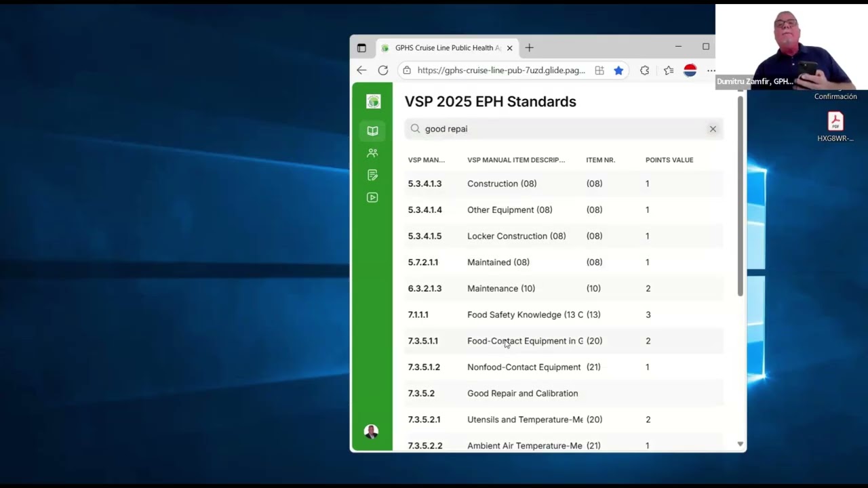Click the POINTS VALUE column header
Viewport: 868px width, 488px height.
click(x=669, y=160)
